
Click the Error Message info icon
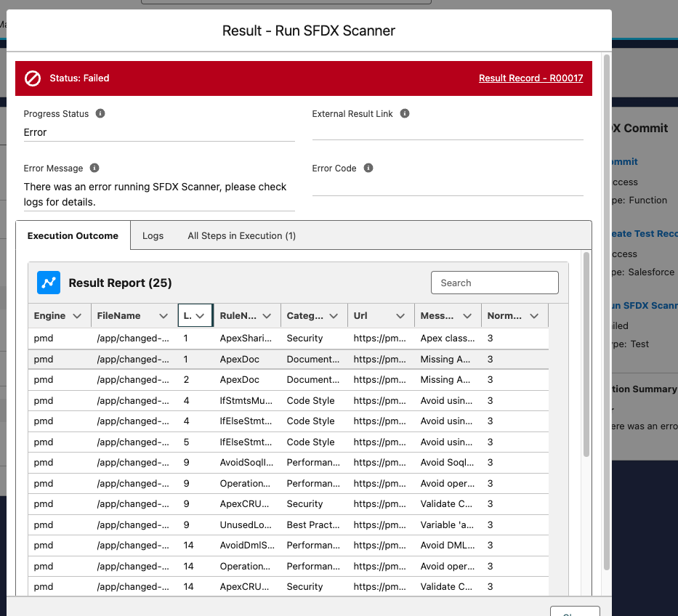tap(94, 168)
